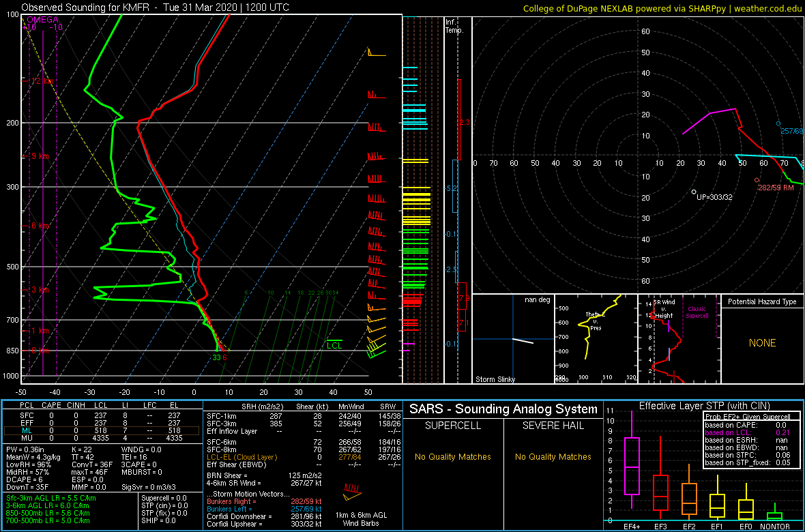805x532 pixels.
Task: Click the "LCL-EL (Cloud Layer)" row label
Action: point(241,457)
